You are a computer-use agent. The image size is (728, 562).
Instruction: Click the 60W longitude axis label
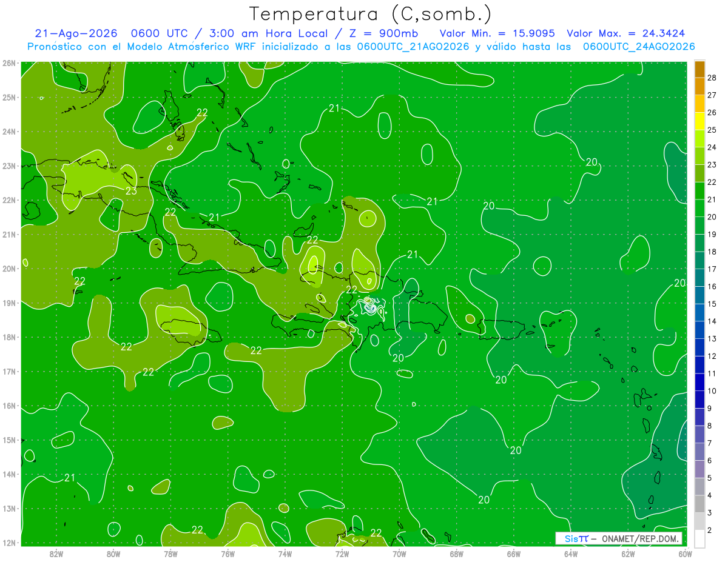tap(686, 554)
